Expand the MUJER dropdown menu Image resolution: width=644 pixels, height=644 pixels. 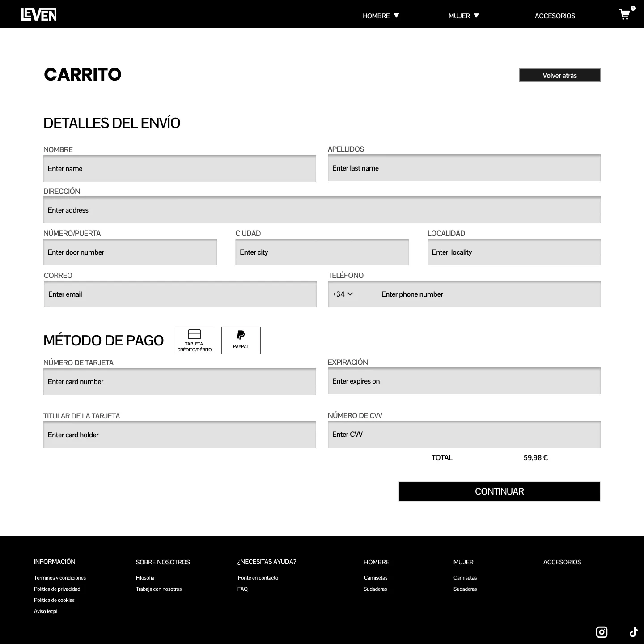(463, 16)
